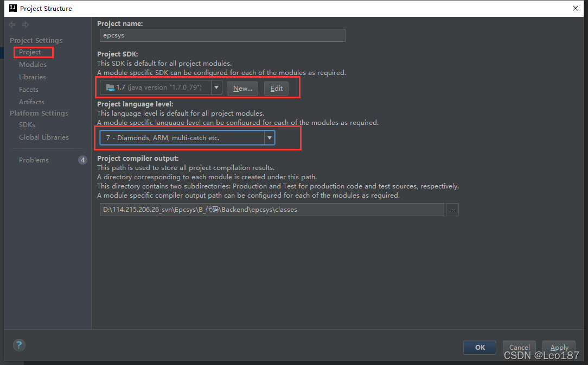588x365 pixels.
Task: Click the compiler output path field
Action: [272, 210]
